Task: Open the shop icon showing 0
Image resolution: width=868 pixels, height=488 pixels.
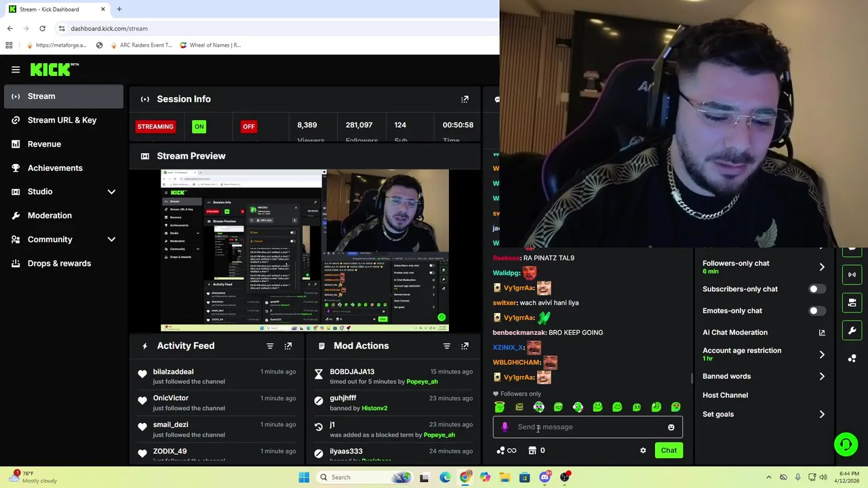Action: tap(532, 450)
